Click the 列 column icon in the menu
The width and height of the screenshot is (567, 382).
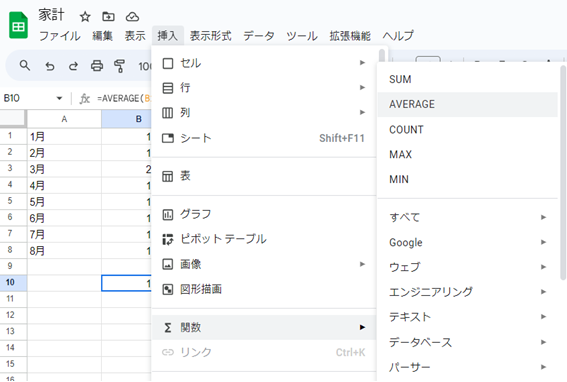pos(168,113)
